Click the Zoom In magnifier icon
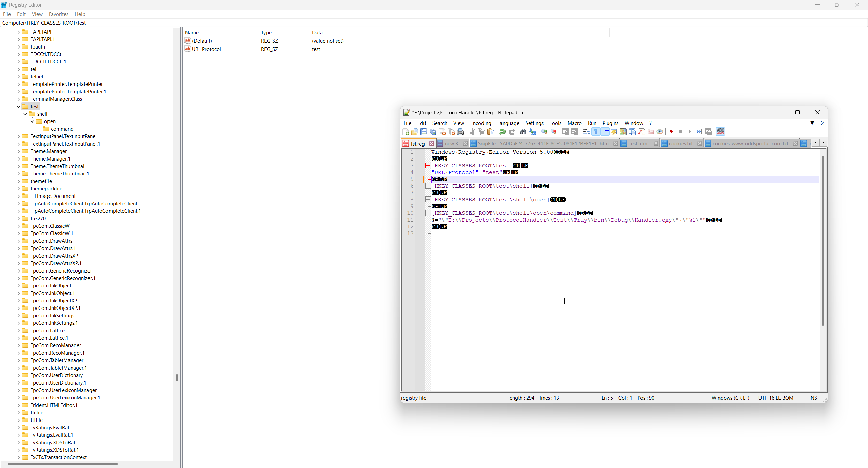The width and height of the screenshot is (868, 468). pyautogui.click(x=544, y=132)
